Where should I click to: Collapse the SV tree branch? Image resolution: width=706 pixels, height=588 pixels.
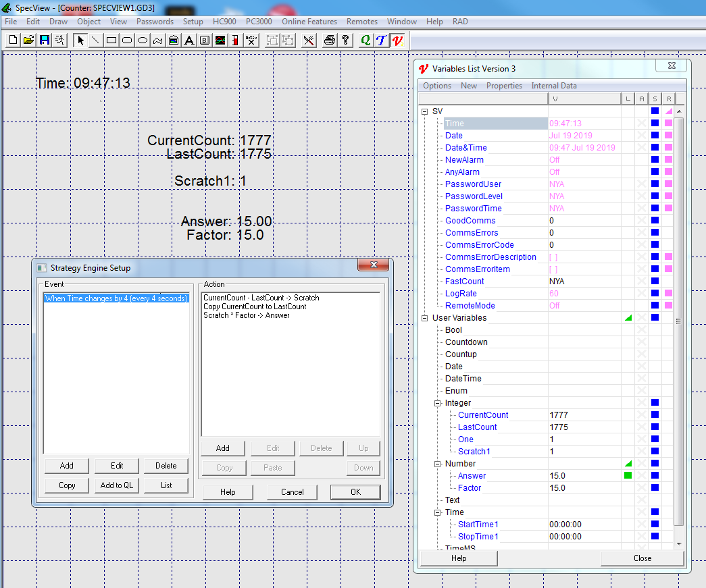pyautogui.click(x=424, y=111)
